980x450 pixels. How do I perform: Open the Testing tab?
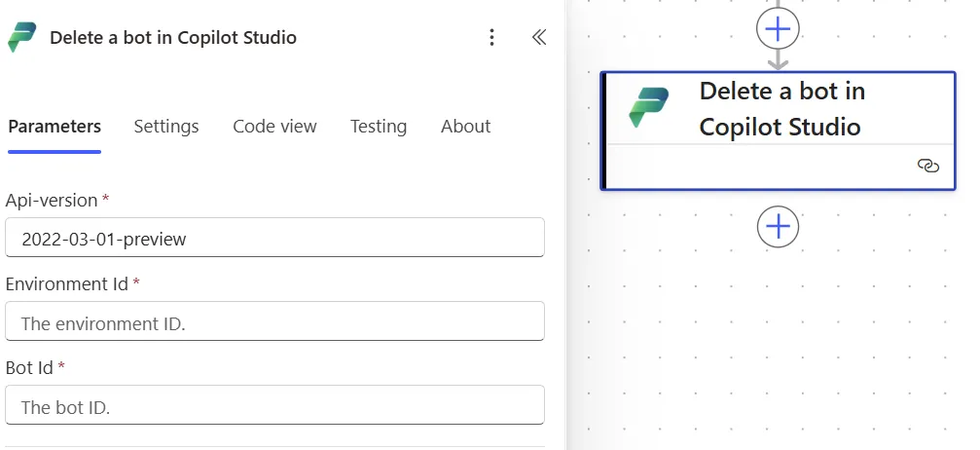tap(379, 127)
